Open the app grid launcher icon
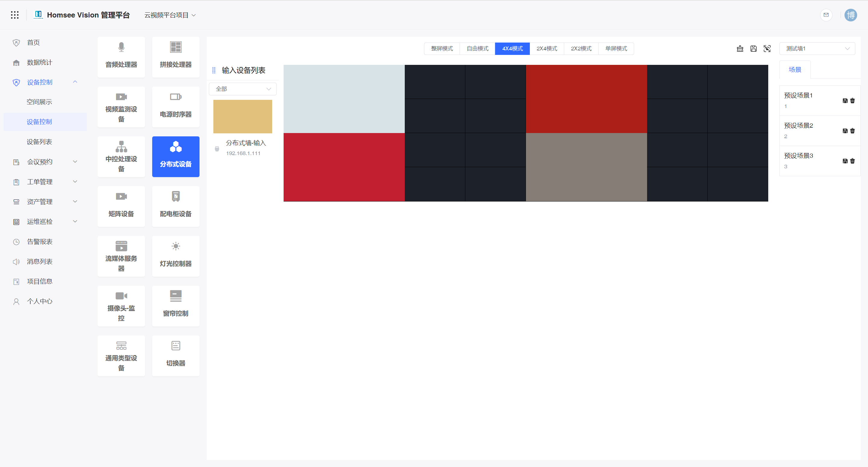868x467 pixels. point(14,15)
